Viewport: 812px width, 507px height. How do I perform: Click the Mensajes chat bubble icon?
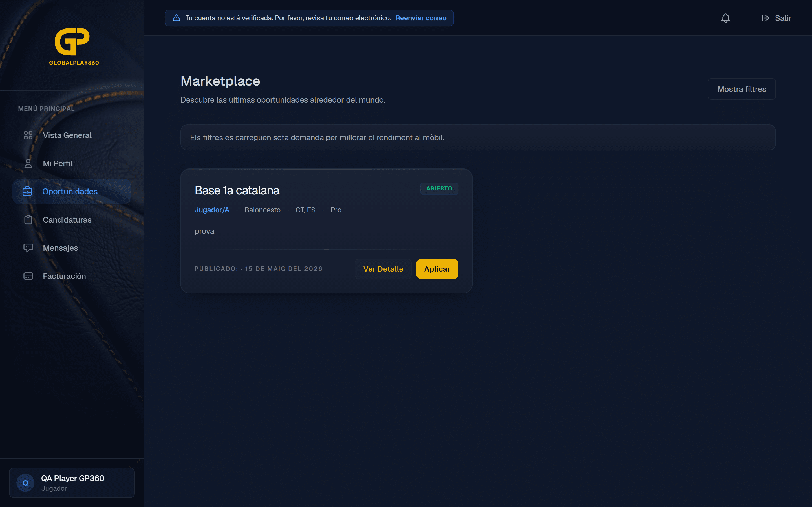point(28,248)
